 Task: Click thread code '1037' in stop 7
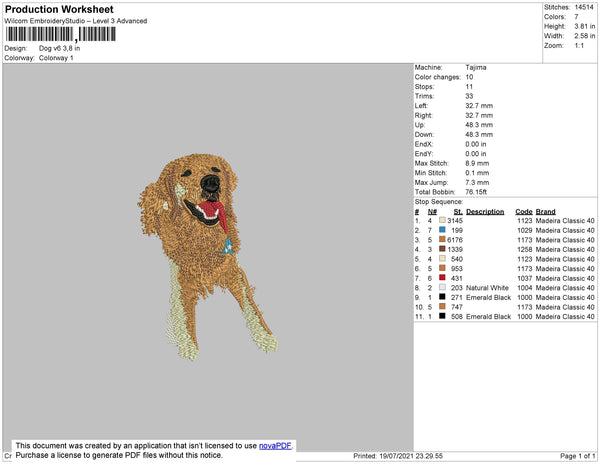(525, 278)
